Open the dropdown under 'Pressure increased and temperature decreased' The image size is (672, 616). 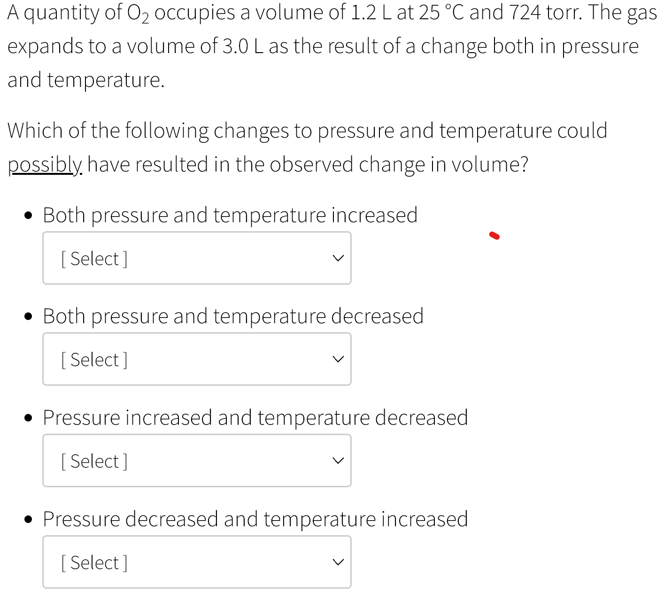point(197,460)
